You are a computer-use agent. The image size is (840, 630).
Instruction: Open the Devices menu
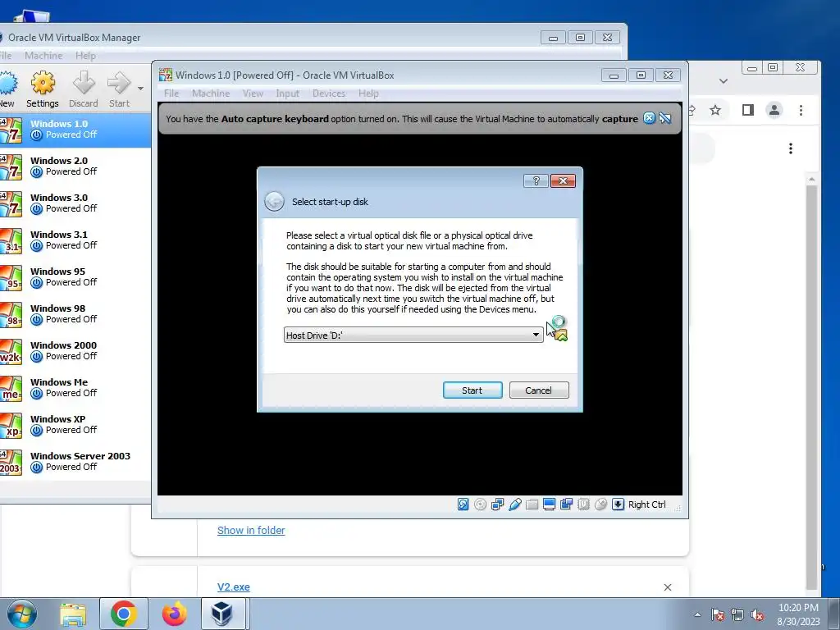point(329,94)
